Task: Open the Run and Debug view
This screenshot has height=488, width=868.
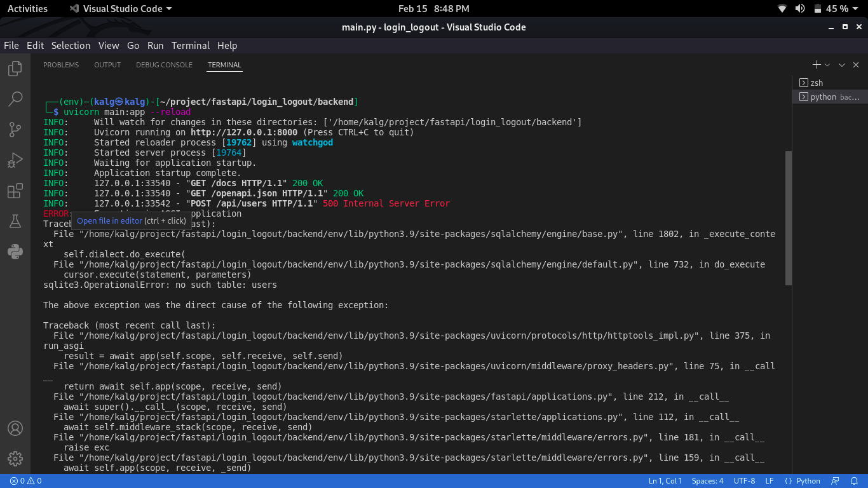Action: click(x=15, y=160)
